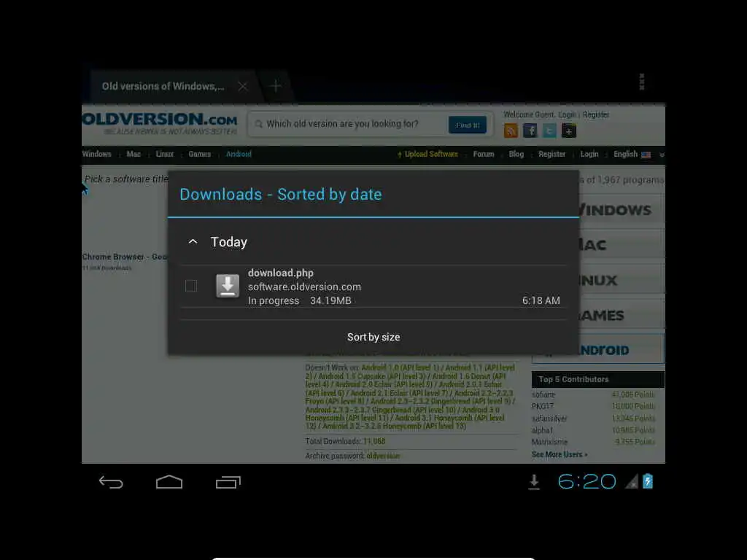Select the software.oldversion.com source text
This screenshot has width=747, height=560.
coord(304,287)
